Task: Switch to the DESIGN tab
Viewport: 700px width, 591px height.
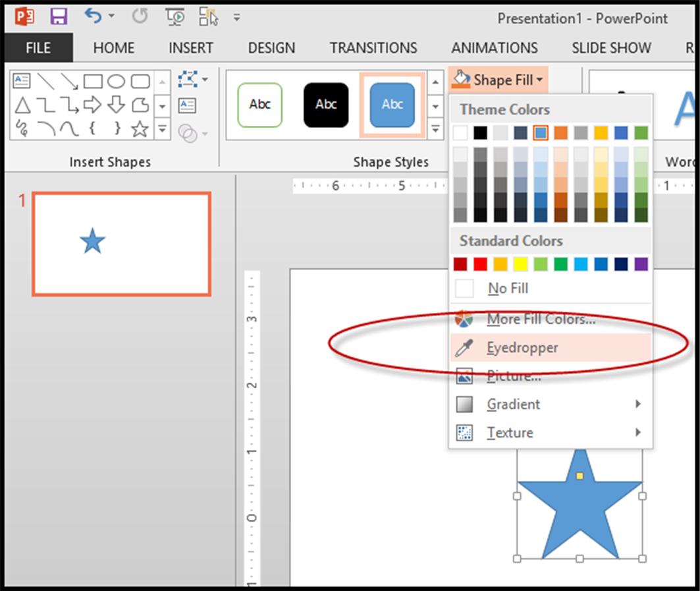Action: (x=271, y=48)
